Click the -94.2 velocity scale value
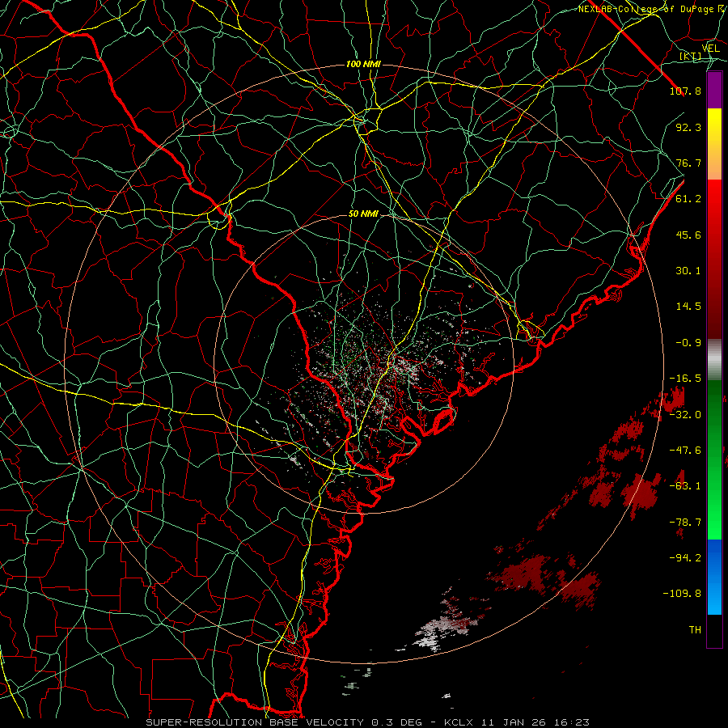728x728 pixels. point(685,558)
